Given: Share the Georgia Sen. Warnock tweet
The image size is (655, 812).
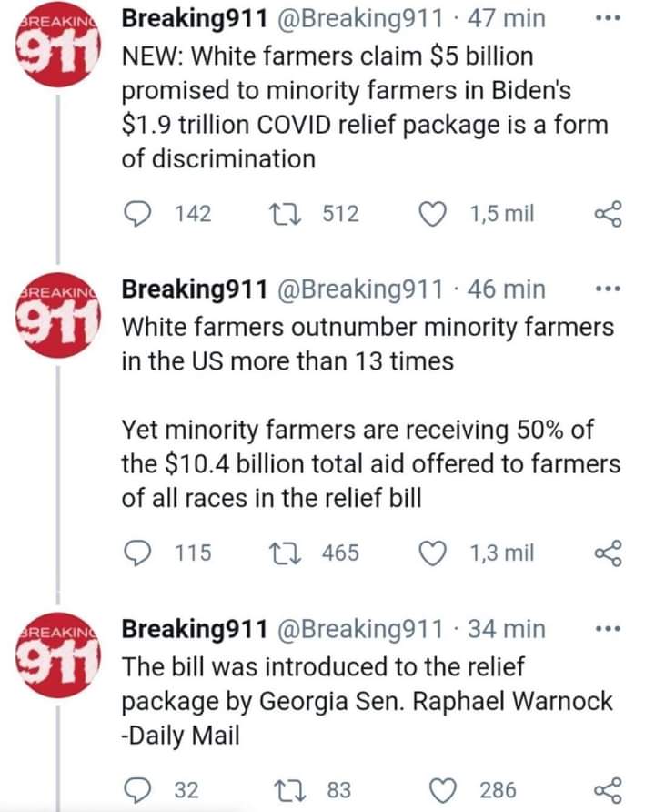Looking at the screenshot, I should 606,789.
